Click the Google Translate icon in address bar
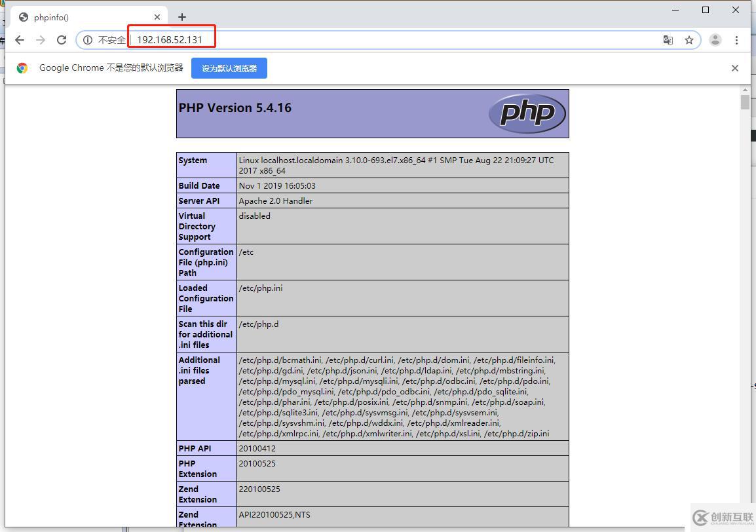This screenshot has width=756, height=532. click(x=668, y=40)
